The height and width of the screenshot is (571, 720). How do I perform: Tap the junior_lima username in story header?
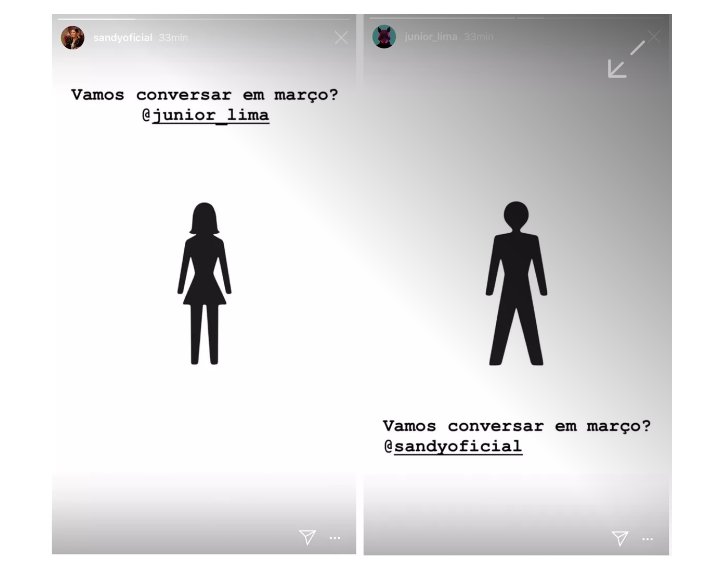tap(431, 37)
